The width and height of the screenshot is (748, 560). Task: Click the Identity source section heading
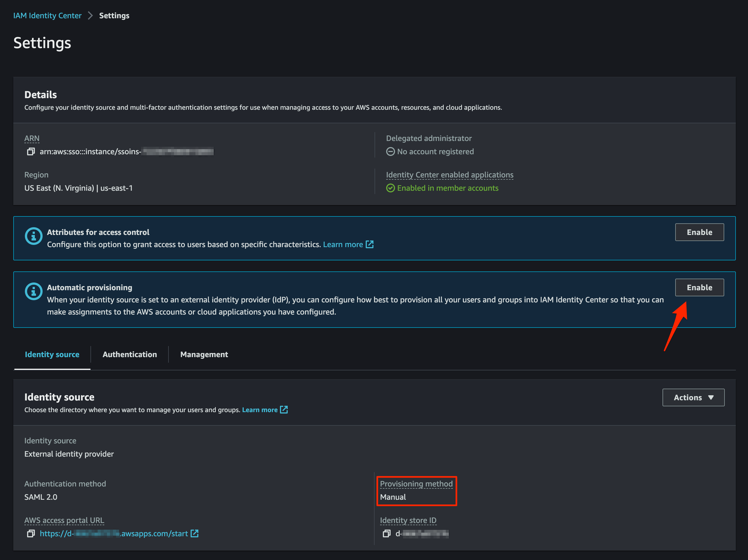pyautogui.click(x=59, y=397)
